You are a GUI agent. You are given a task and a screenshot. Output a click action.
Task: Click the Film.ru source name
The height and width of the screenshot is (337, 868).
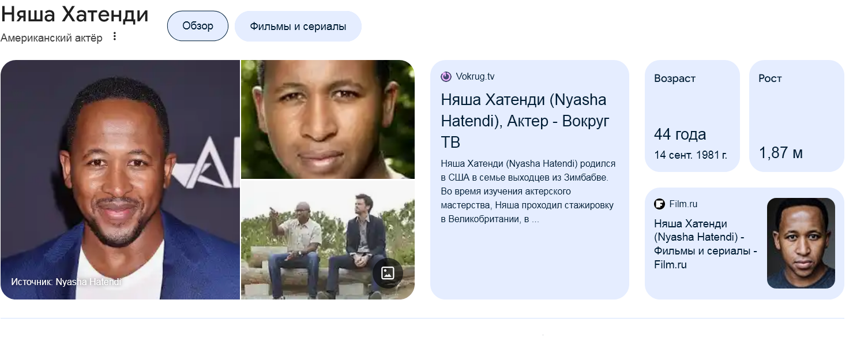point(683,204)
